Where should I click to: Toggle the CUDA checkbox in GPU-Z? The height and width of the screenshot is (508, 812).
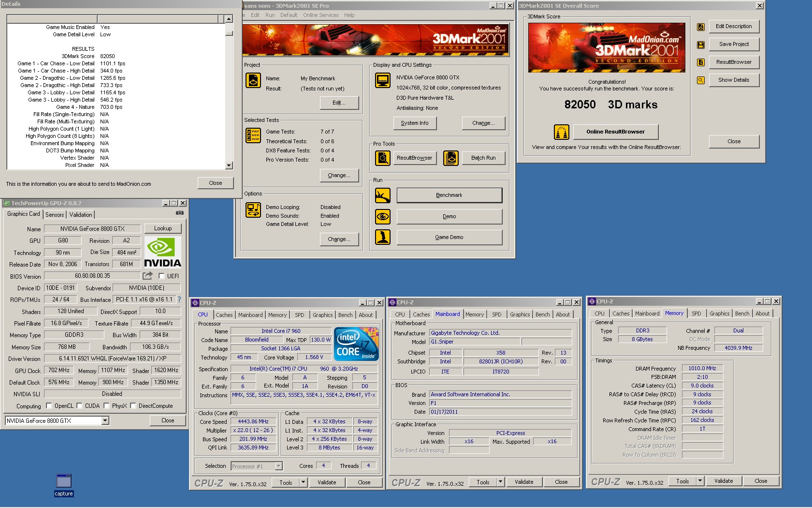[79, 406]
